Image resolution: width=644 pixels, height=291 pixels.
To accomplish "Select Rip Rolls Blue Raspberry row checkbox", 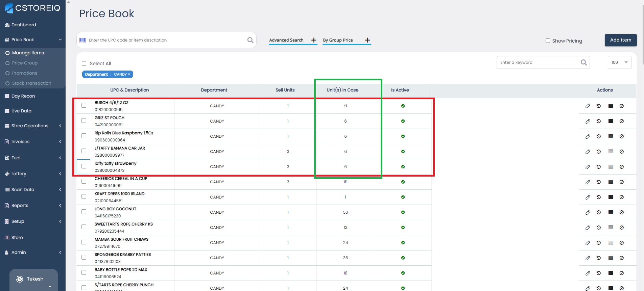I will 84,136.
